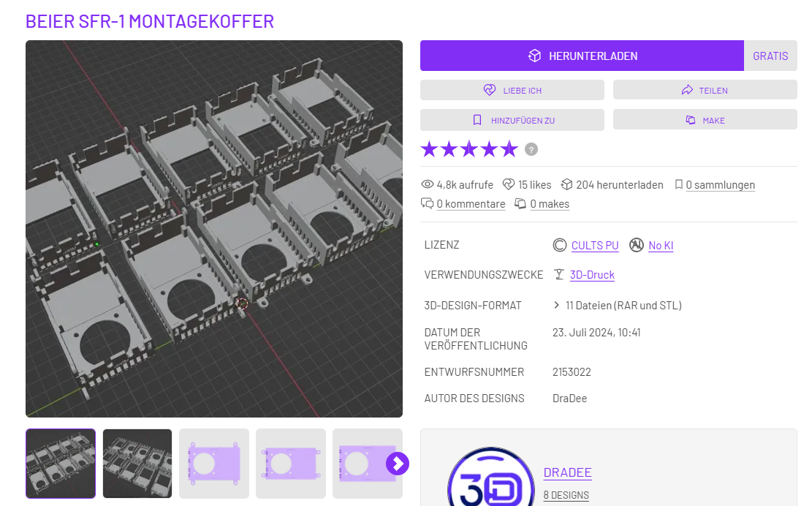Click the main 3D model preview image
812x506 pixels.
pyautogui.click(x=214, y=229)
